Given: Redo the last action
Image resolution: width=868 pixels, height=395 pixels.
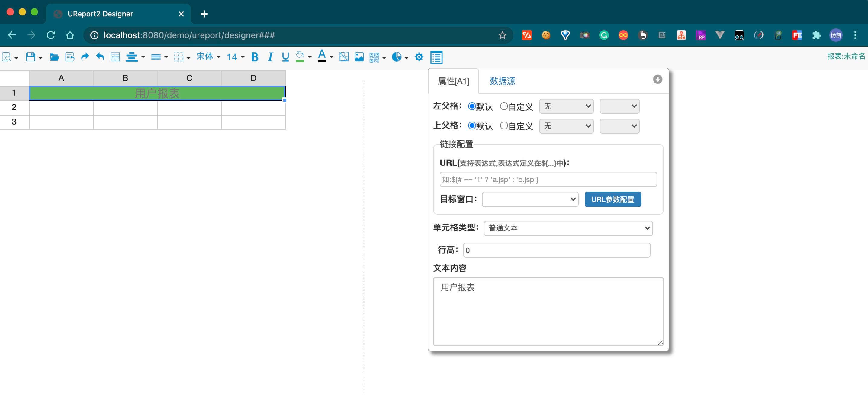Looking at the screenshot, I should (x=85, y=57).
